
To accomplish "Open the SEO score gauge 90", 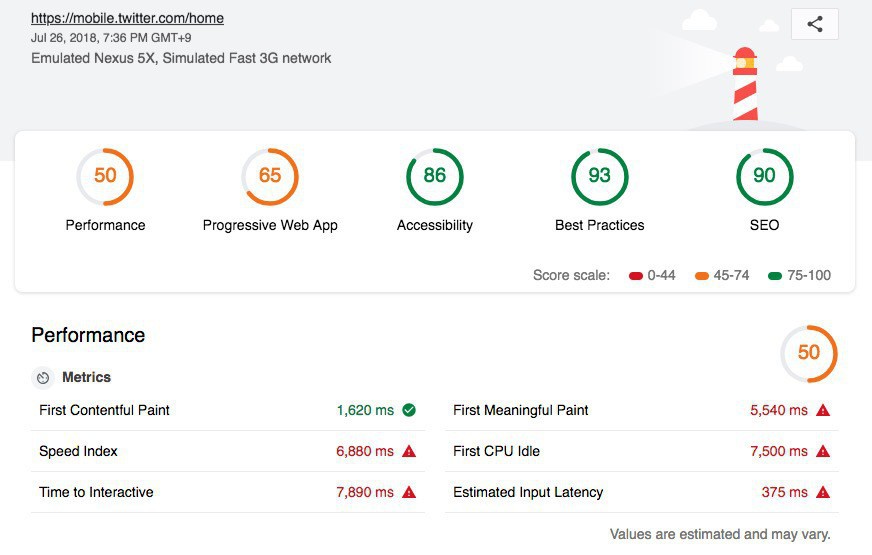I will 764,177.
